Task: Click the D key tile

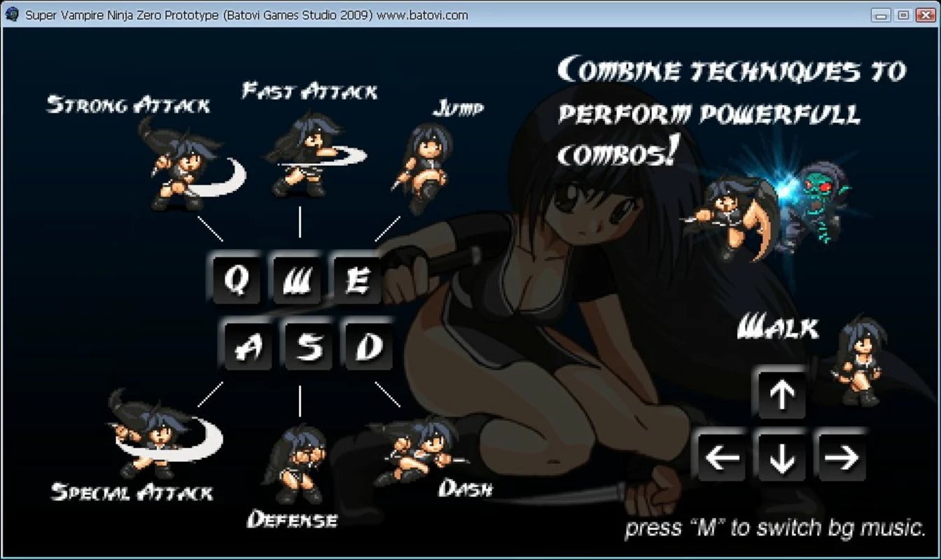Action: (x=368, y=346)
